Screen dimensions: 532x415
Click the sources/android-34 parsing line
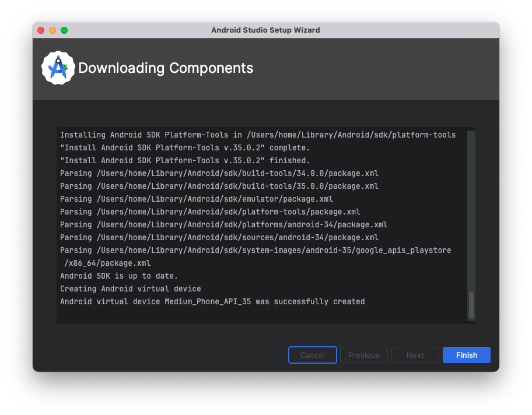pos(219,237)
